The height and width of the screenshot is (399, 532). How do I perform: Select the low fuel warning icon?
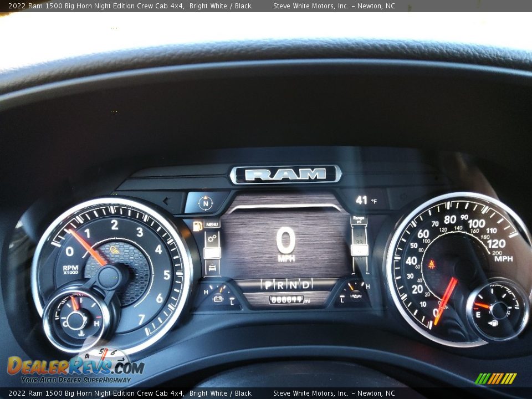tap(197, 226)
